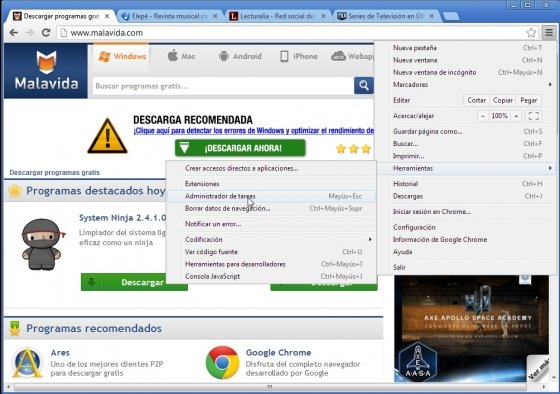
Task: Open Consola JavaScript
Action: click(x=271, y=276)
